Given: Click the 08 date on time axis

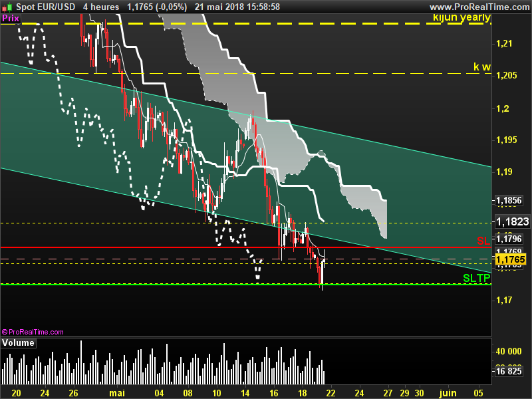Looking at the screenshot, I should click(x=188, y=393).
